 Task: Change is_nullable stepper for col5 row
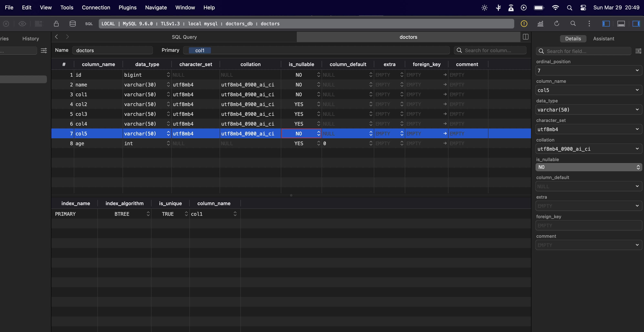319,134
